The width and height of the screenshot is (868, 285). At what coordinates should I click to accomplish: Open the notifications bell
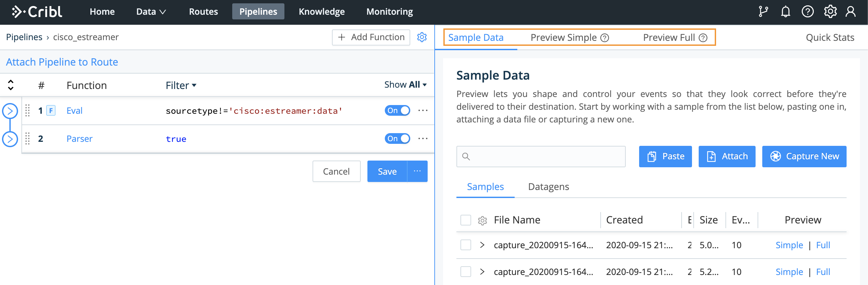coord(785,11)
